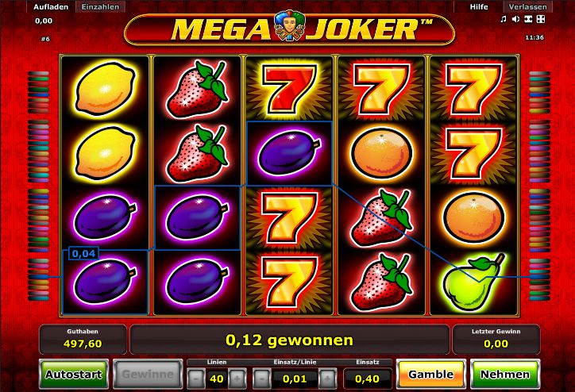Open the Hilfe menu
Viewport: 575px width, 392px height.
click(x=479, y=6)
